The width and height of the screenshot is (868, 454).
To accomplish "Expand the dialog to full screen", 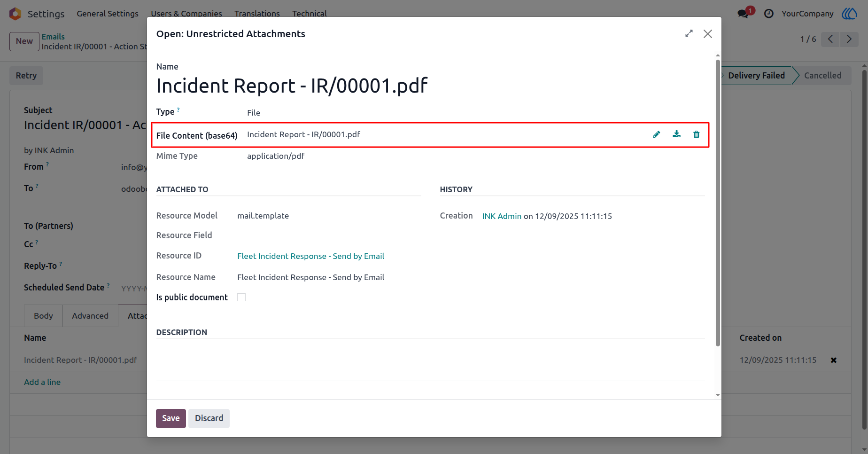I will pyautogui.click(x=689, y=33).
